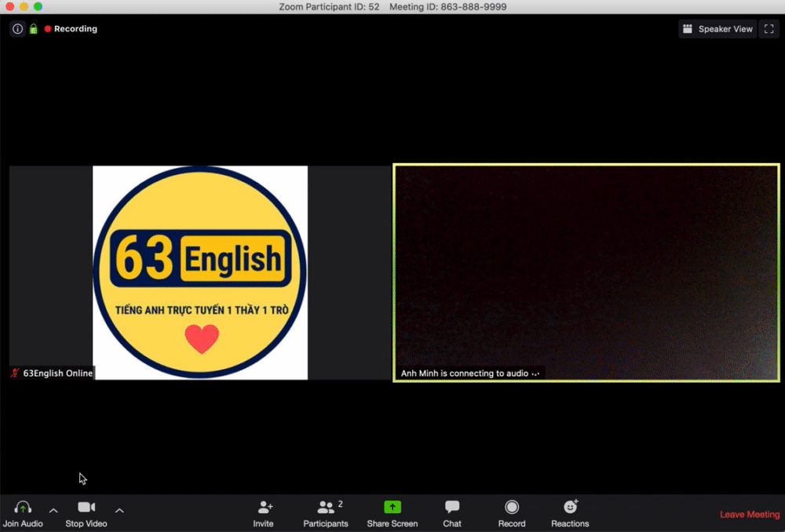Maximize window with green button
785x532 pixels.
38,6
